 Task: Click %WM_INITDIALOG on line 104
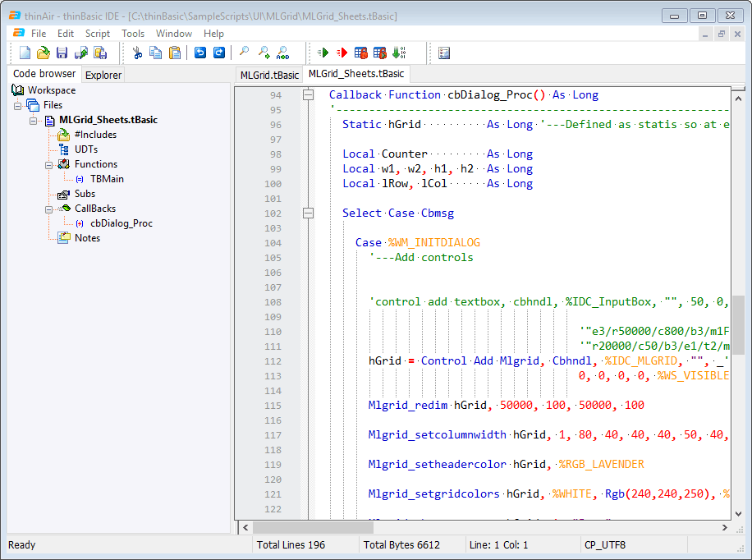(x=434, y=243)
